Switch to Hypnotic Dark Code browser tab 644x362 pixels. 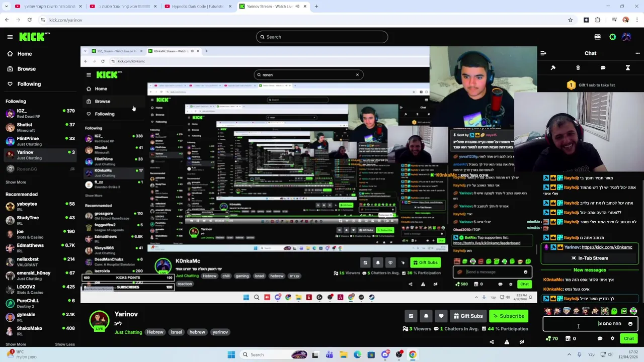point(197,7)
